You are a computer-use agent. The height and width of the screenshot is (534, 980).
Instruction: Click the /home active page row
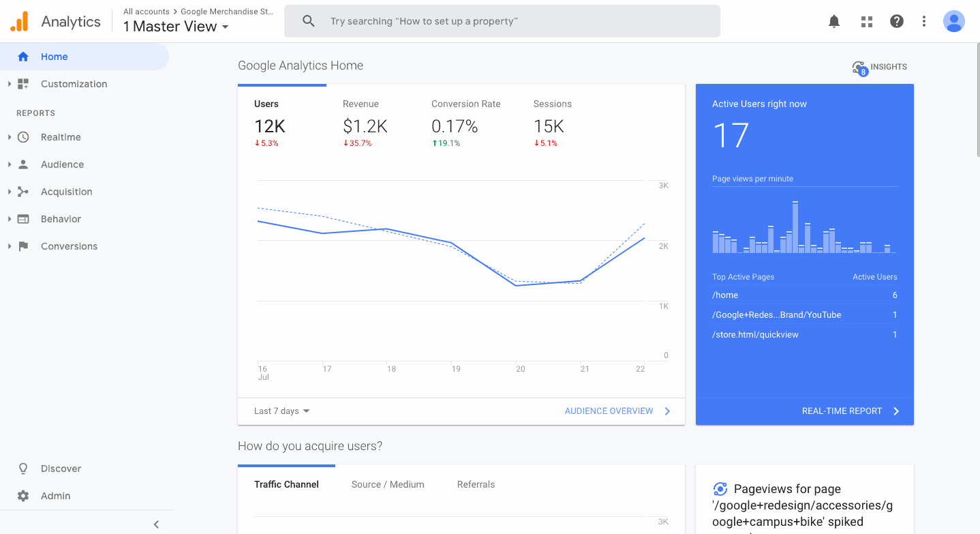[804, 295]
